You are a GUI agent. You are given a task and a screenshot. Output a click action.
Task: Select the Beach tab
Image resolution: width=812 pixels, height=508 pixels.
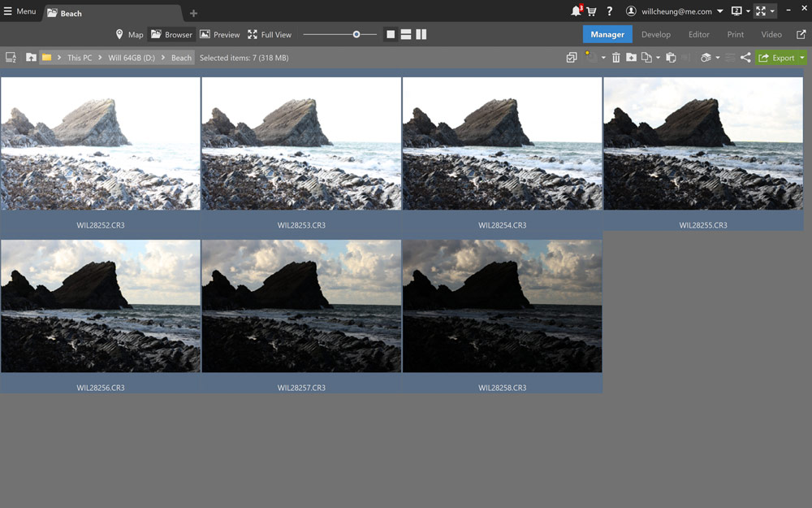[112, 13]
